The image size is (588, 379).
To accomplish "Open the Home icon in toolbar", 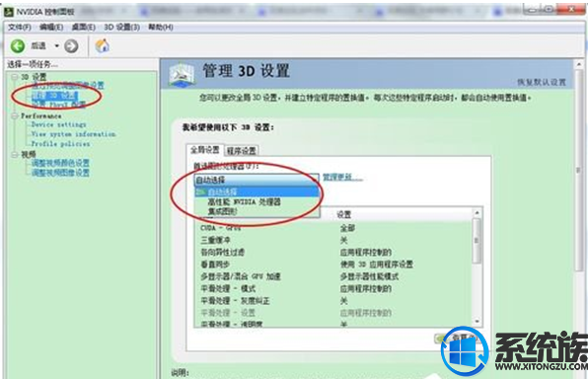I will pos(103,45).
